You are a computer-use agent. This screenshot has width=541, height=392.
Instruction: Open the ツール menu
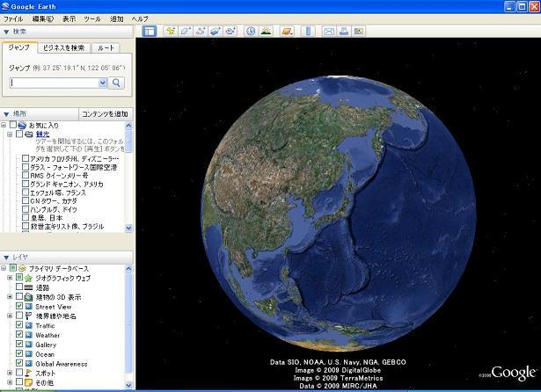[x=92, y=19]
